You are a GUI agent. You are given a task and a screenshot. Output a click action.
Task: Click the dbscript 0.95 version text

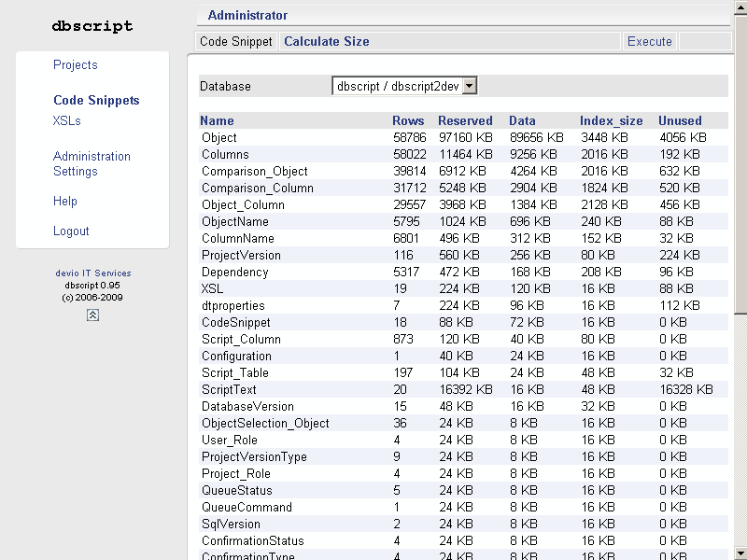[x=92, y=286]
